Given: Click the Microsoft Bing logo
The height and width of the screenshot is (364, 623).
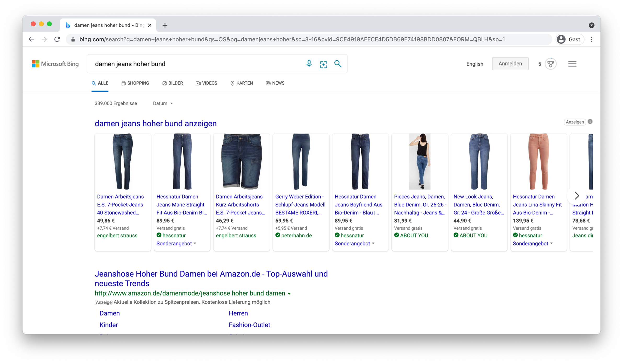Looking at the screenshot, I should coord(55,64).
